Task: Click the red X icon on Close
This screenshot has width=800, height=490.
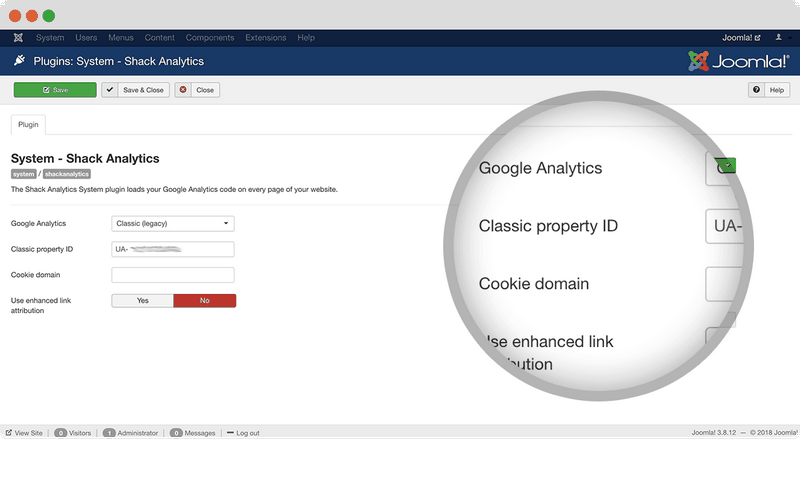Action: point(183,90)
